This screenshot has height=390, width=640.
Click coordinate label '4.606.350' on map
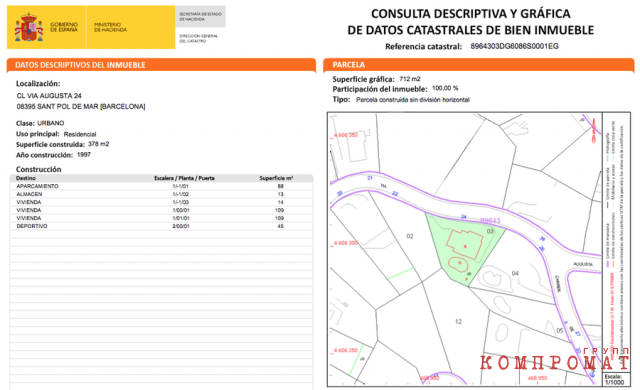tap(346, 135)
